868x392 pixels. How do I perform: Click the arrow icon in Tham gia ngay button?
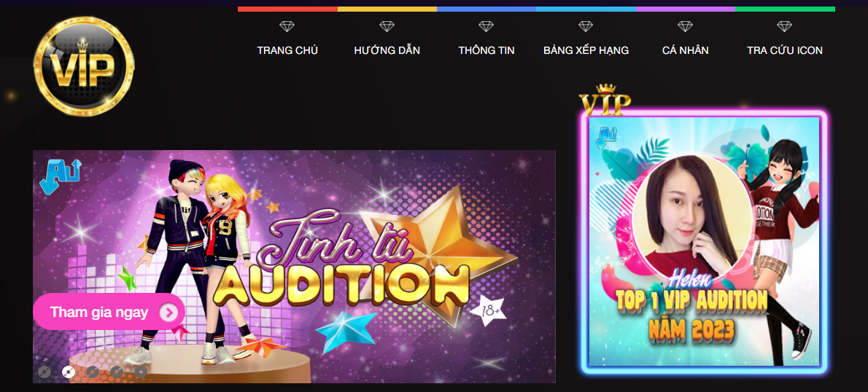click(x=168, y=313)
